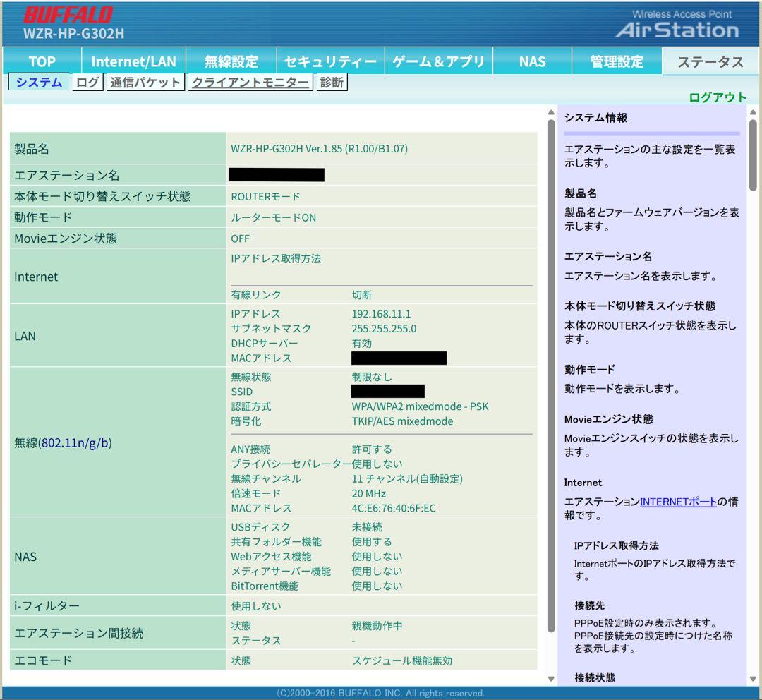Select the システム sub-tab
The height and width of the screenshot is (700, 762).
[40, 83]
